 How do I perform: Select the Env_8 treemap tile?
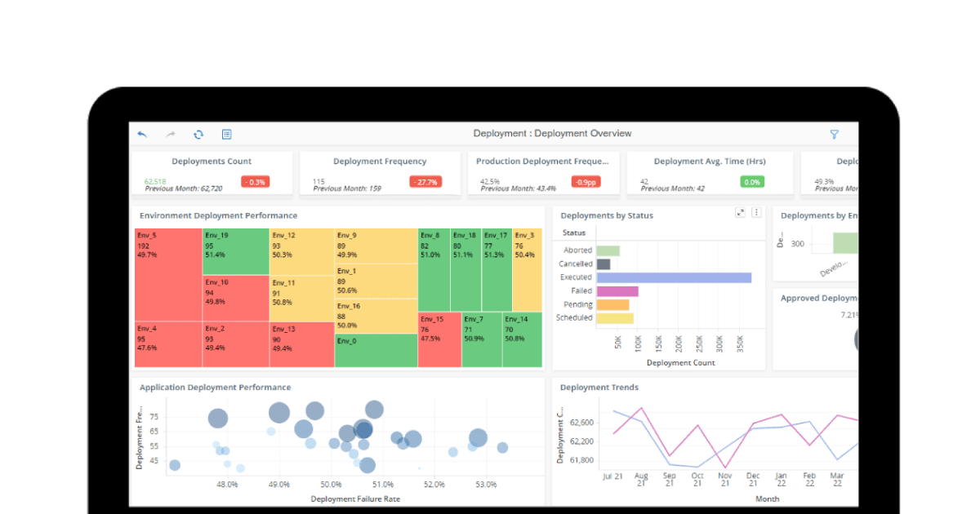434,270
